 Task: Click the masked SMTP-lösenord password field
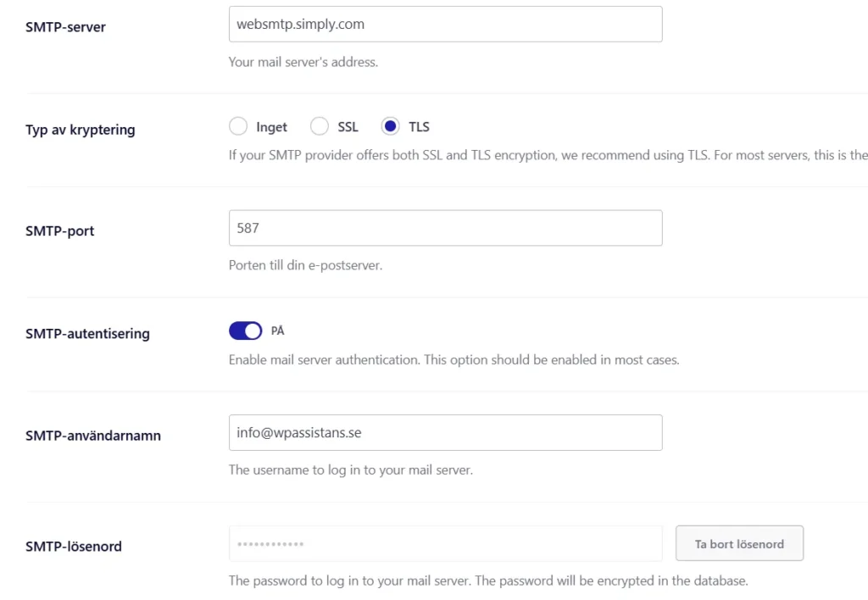point(445,543)
